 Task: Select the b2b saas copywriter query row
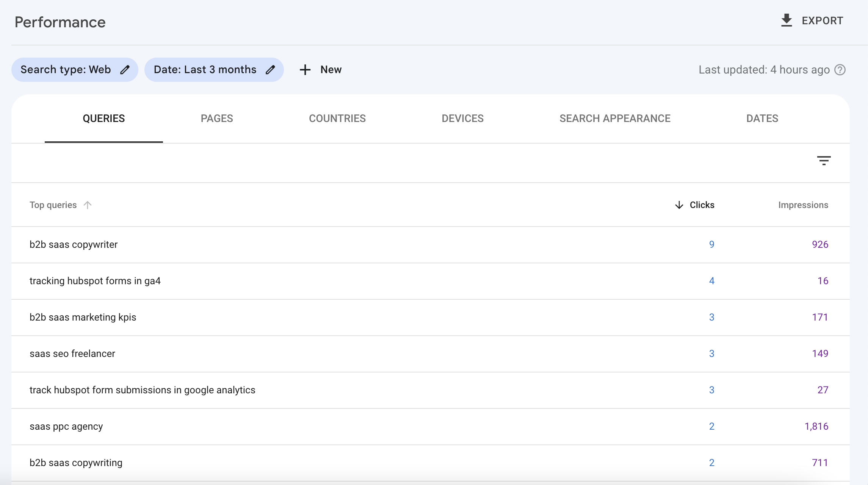(x=74, y=245)
